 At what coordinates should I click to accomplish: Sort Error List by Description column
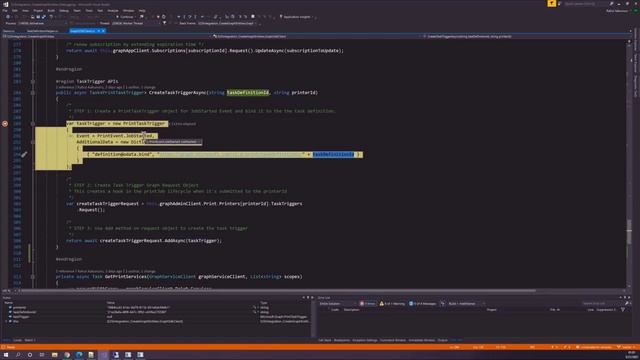pos(351,309)
